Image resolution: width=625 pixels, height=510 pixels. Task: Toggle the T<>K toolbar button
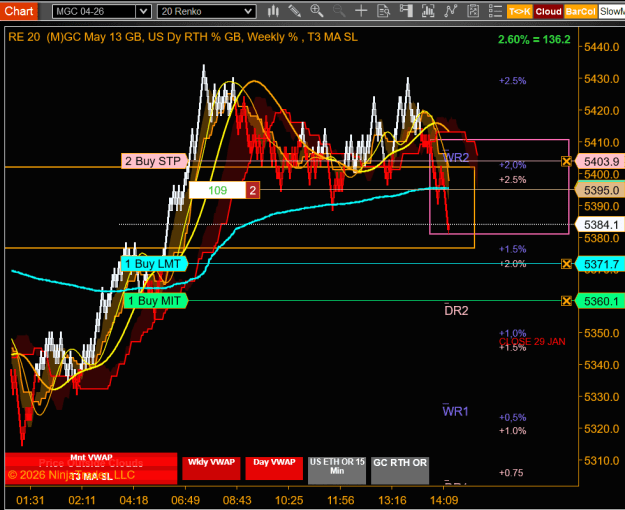pyautogui.click(x=519, y=12)
